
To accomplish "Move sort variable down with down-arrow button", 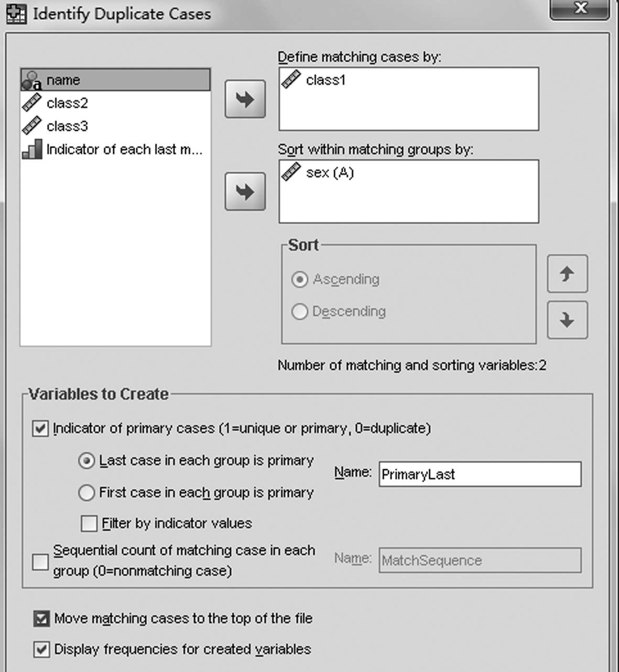I will (567, 320).
